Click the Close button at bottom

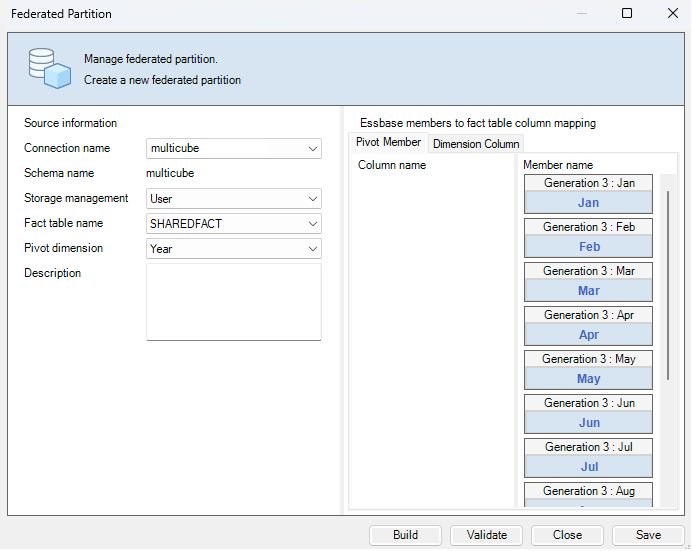click(567, 535)
